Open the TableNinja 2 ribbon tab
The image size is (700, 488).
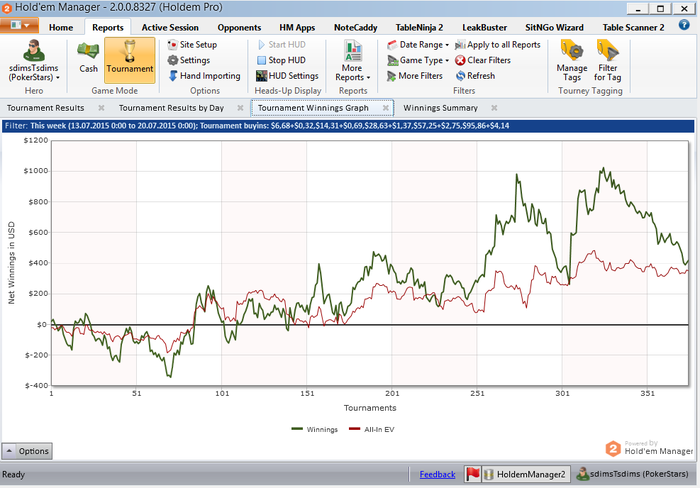pos(419,28)
